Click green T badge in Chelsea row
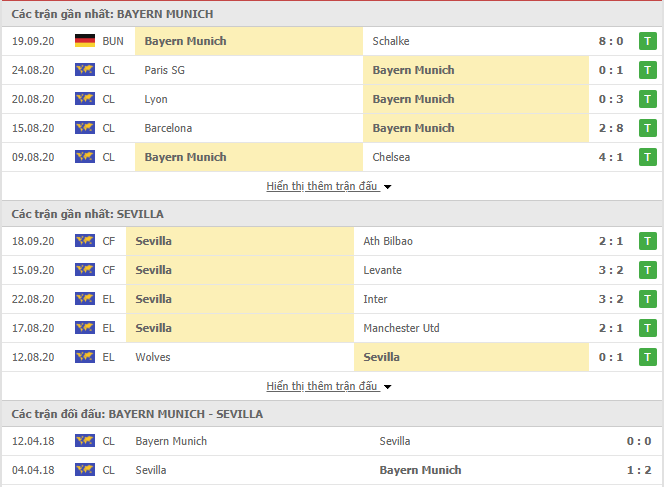The image size is (664, 487). (647, 157)
